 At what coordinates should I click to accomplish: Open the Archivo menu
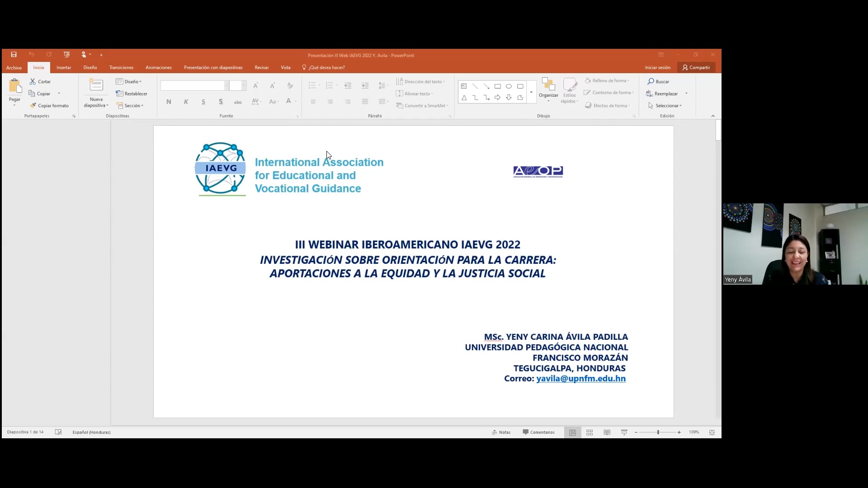coord(14,68)
